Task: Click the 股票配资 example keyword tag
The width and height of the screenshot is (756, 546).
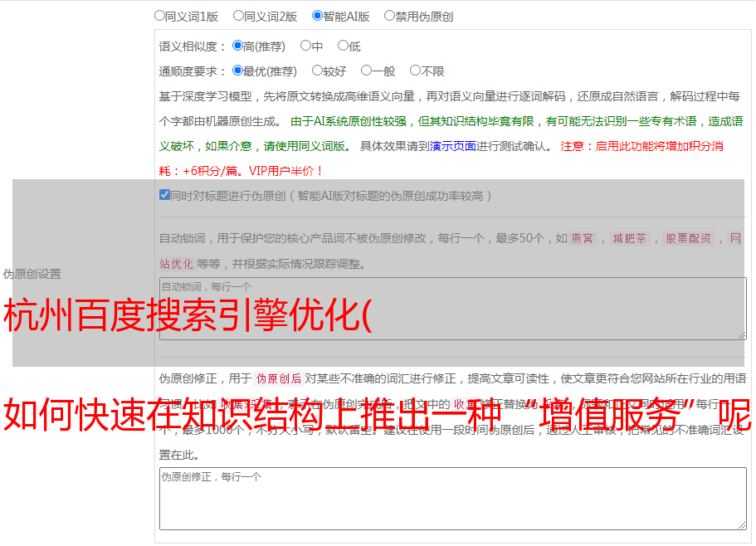Action: pos(688,238)
